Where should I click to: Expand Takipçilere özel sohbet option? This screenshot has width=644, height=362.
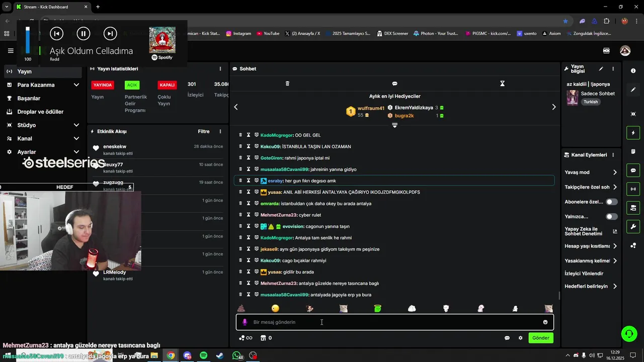(x=591, y=187)
